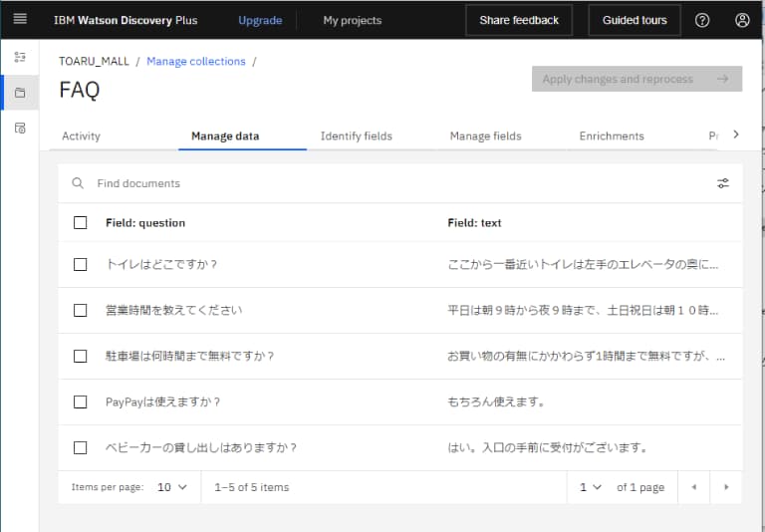Open Manage collections folder icon in sidebar
This screenshot has width=765, height=532.
click(20, 93)
